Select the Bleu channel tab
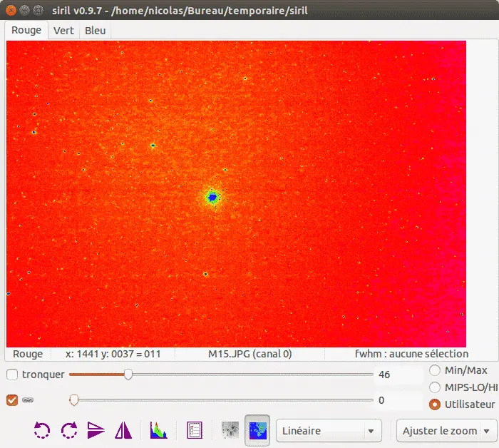Image resolution: width=499 pixels, height=448 pixels. (x=95, y=31)
